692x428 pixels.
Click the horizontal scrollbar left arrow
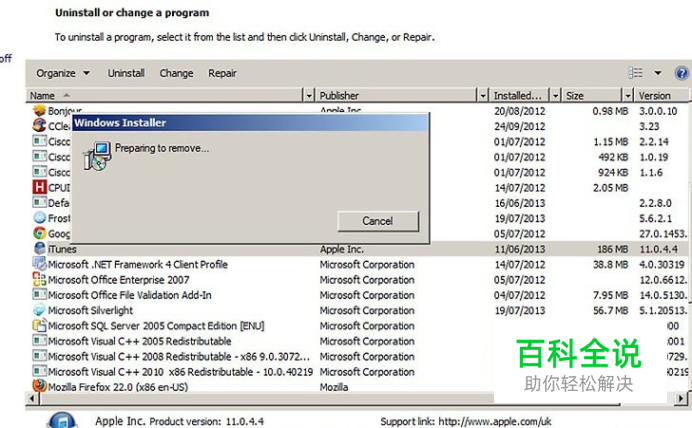point(32,398)
